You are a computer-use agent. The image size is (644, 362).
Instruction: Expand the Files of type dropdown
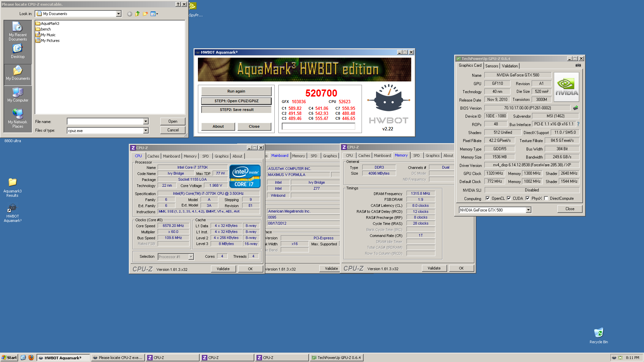click(146, 131)
